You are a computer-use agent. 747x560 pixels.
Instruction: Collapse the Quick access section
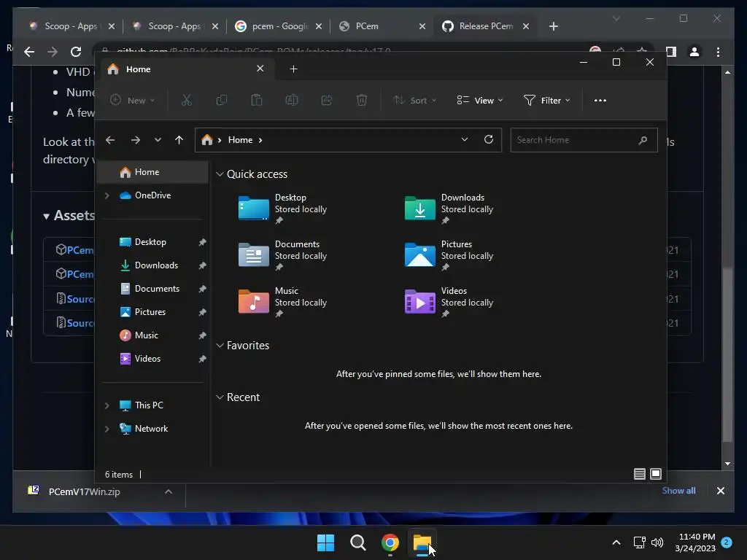(220, 174)
